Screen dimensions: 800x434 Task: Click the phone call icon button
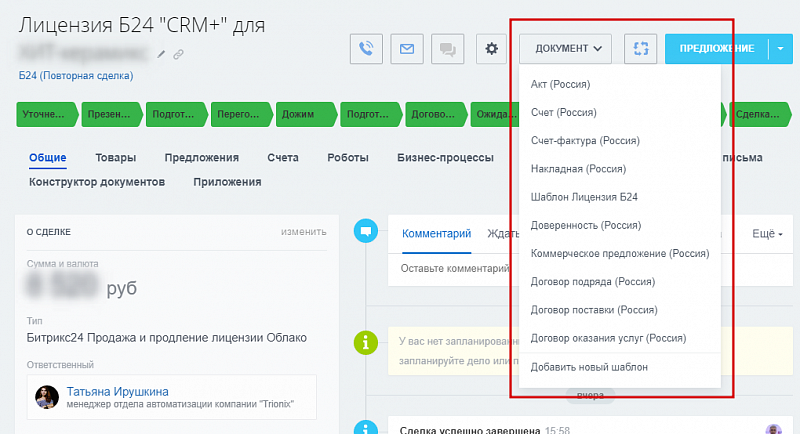point(366,49)
